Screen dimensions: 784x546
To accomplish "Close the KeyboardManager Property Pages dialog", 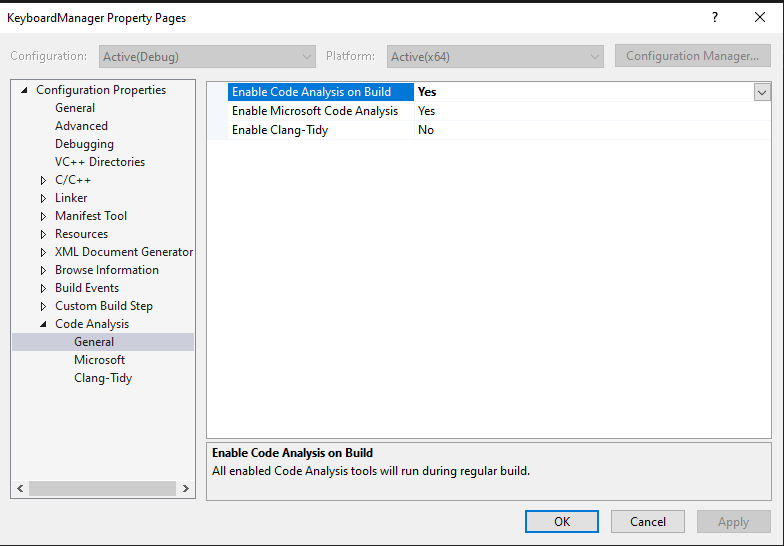I will (760, 18).
